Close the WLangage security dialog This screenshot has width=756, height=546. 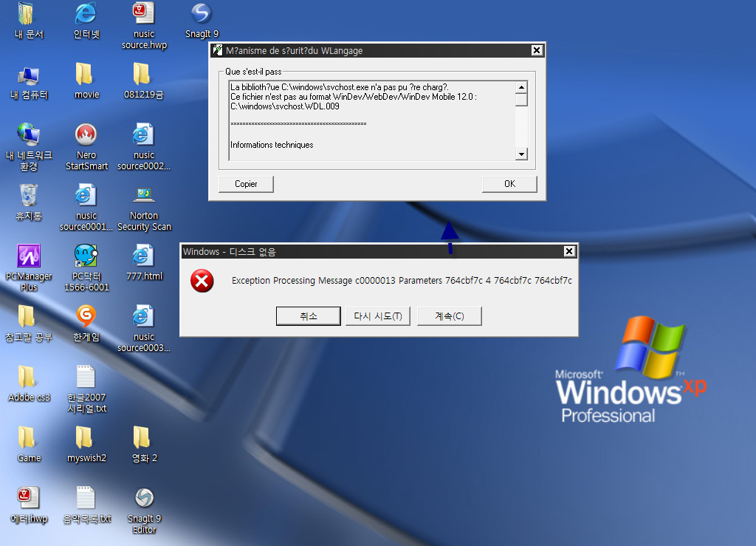[x=537, y=50]
